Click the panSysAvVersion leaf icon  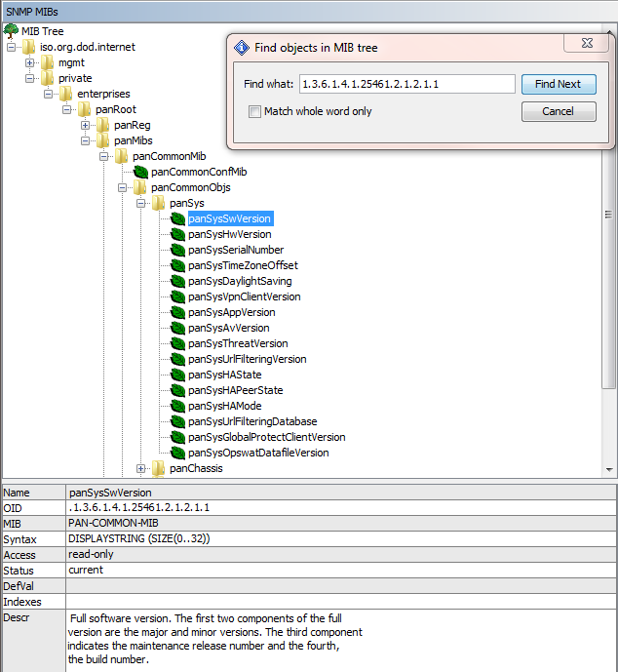tap(177, 328)
